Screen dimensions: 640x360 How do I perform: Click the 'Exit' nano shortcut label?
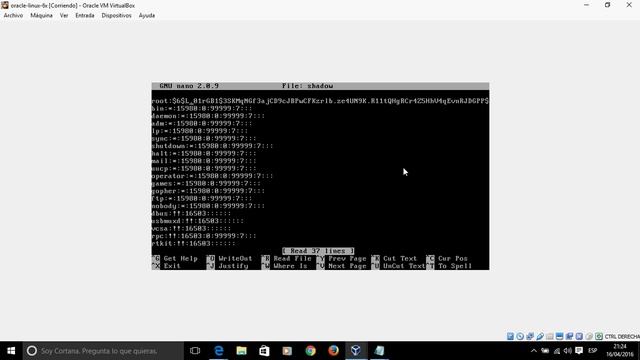[172, 266]
